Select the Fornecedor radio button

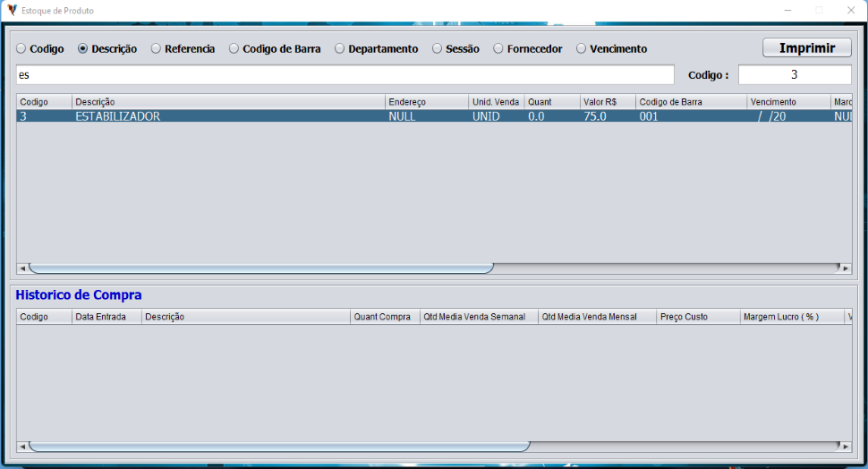pos(498,49)
